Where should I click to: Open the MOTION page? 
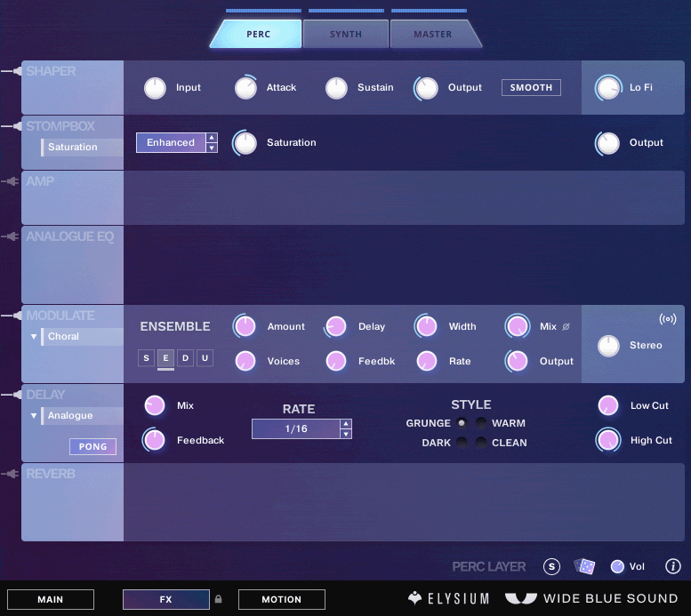[282, 599]
